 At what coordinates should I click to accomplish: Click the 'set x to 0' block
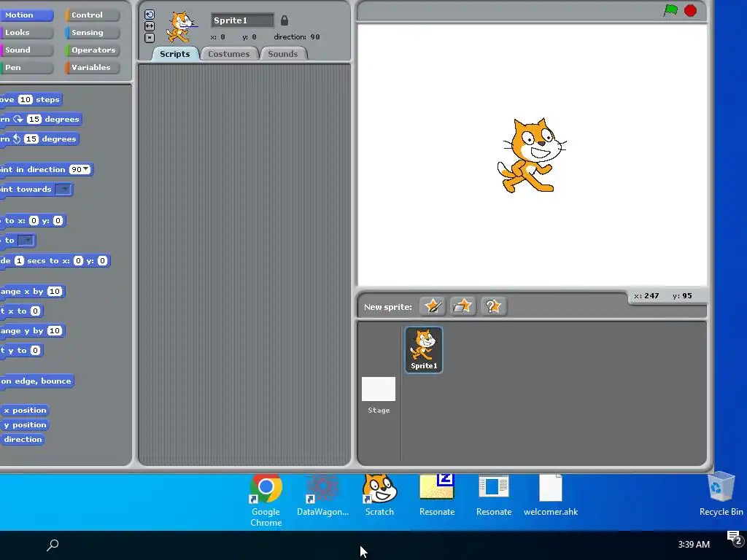(x=21, y=311)
